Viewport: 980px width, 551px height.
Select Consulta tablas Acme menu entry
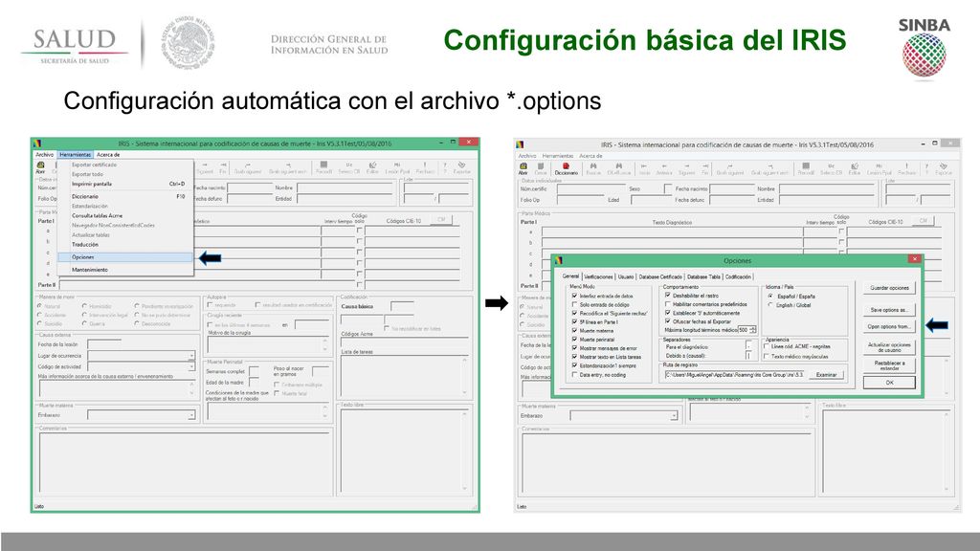[x=124, y=215]
